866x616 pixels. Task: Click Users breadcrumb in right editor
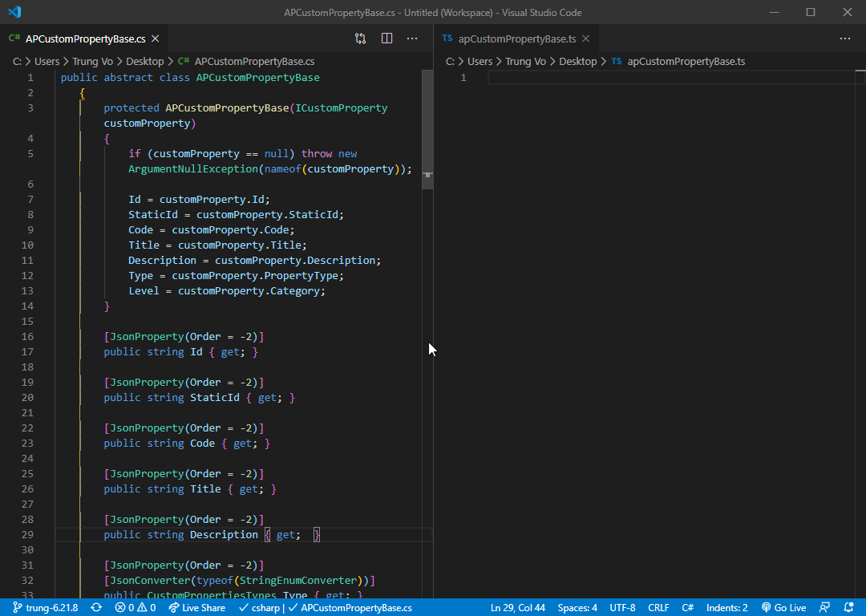click(480, 61)
